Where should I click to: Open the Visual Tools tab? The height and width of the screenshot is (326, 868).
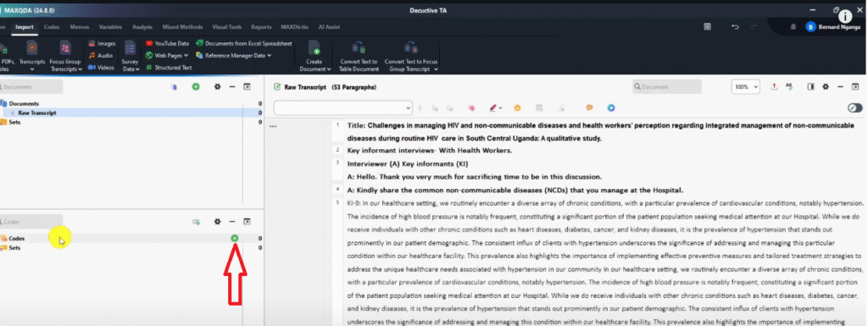point(227,27)
